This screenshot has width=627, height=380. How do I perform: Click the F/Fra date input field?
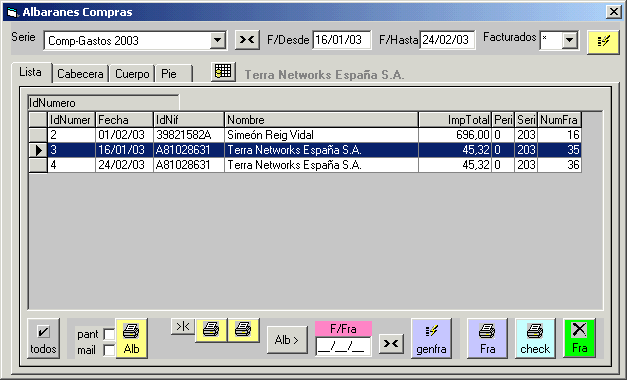(343, 346)
